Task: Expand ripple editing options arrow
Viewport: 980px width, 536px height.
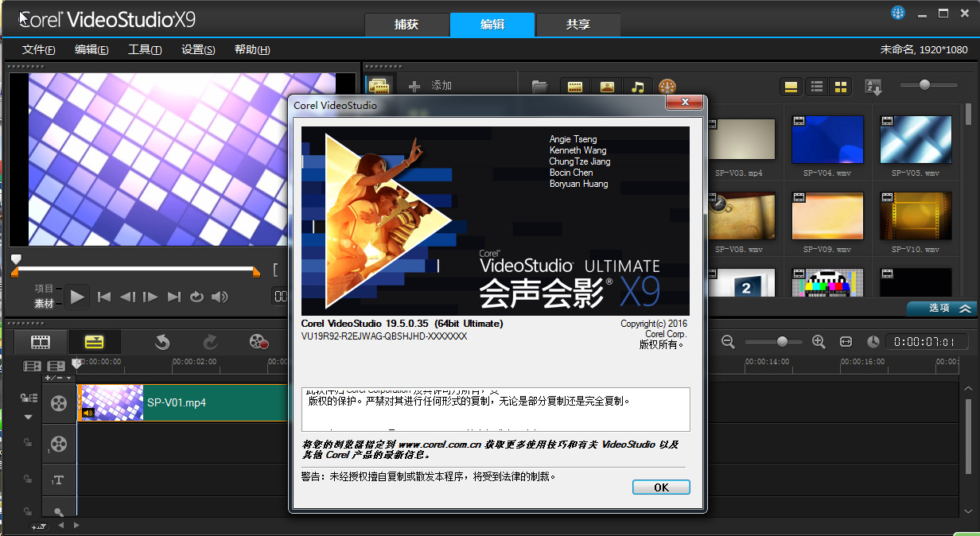Action: coord(29,416)
